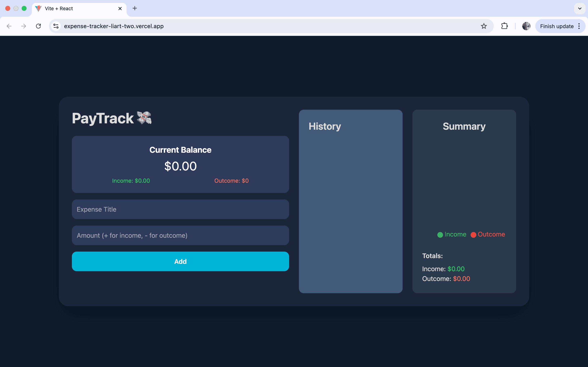Toggle the Income label in the Summary legend
Viewport: 588px width, 367px height.
[455, 234]
